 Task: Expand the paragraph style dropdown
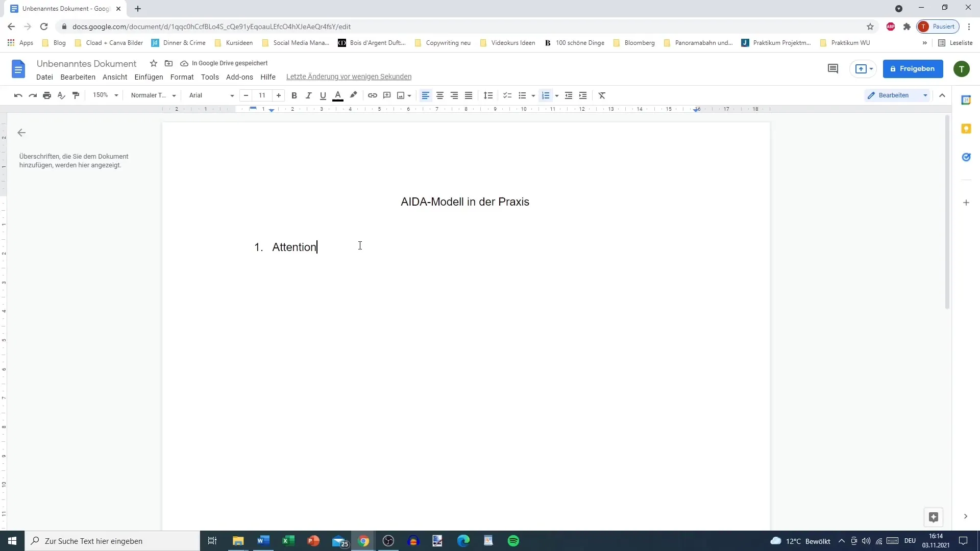tap(174, 95)
